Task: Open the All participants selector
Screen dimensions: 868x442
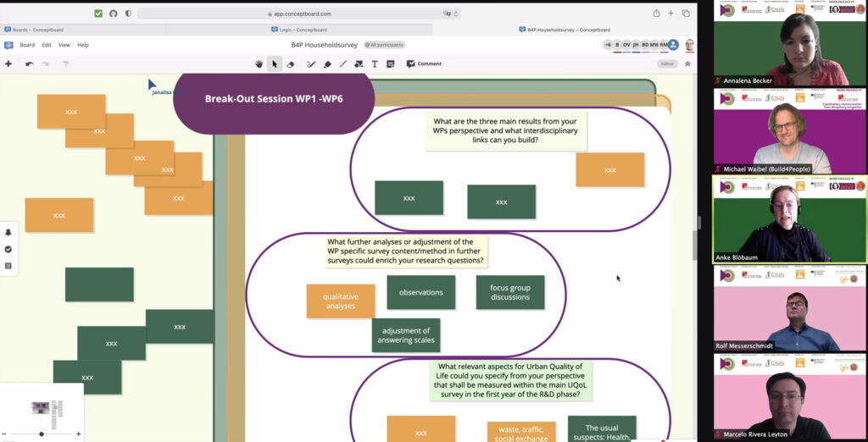Action: [384, 46]
